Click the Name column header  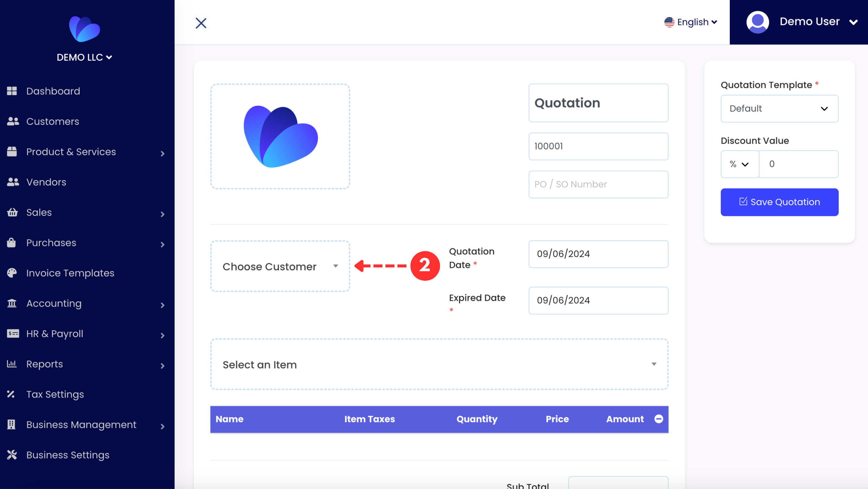230,419
